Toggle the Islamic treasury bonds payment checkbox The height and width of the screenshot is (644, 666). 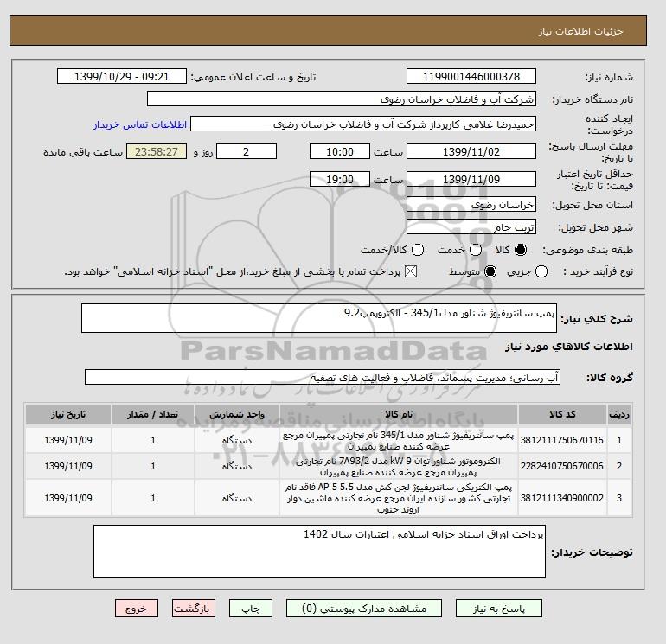tap(411, 271)
